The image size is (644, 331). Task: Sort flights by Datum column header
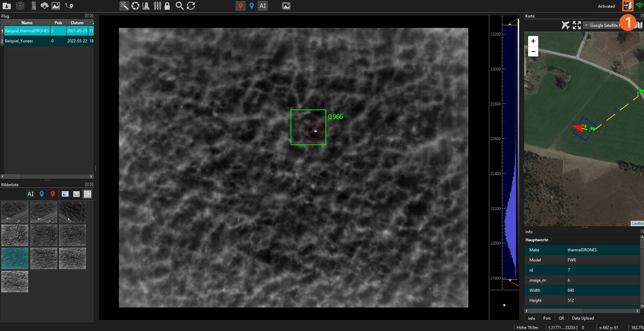(x=77, y=23)
